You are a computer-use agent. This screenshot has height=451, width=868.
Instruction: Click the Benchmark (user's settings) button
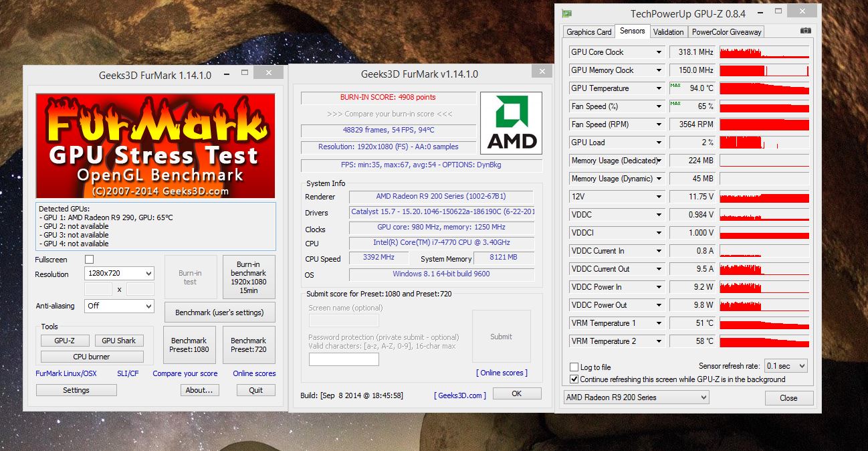pyautogui.click(x=219, y=312)
